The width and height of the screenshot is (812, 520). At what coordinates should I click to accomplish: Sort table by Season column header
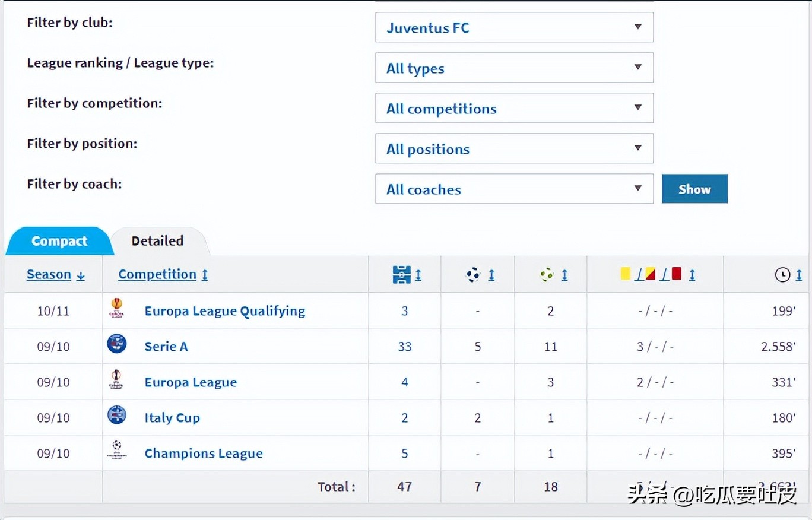pos(49,275)
